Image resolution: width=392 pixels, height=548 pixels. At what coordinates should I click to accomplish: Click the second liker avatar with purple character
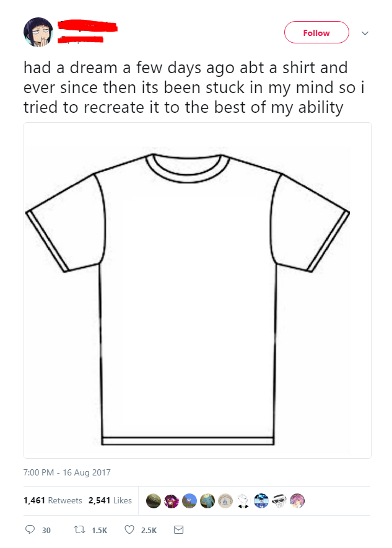pos(172,501)
